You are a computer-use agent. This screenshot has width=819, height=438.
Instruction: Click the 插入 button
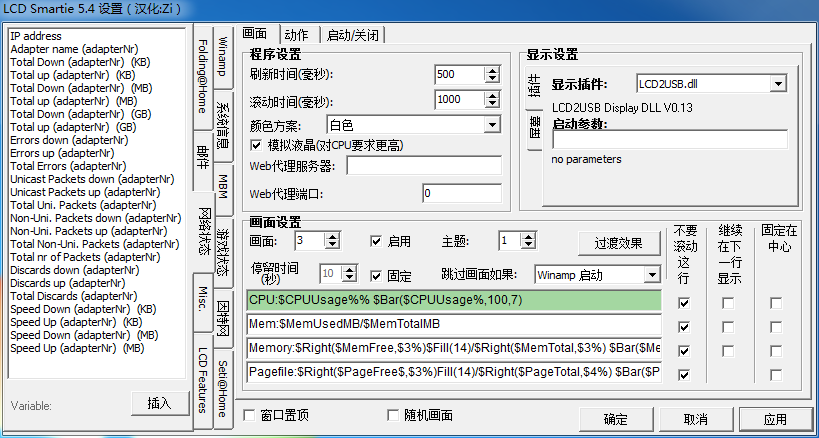(x=159, y=403)
